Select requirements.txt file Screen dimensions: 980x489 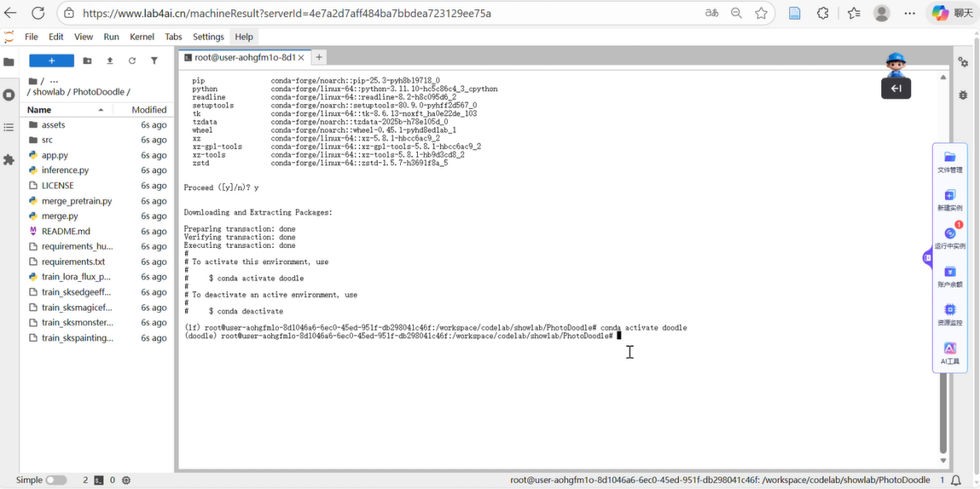tap(97, 262)
